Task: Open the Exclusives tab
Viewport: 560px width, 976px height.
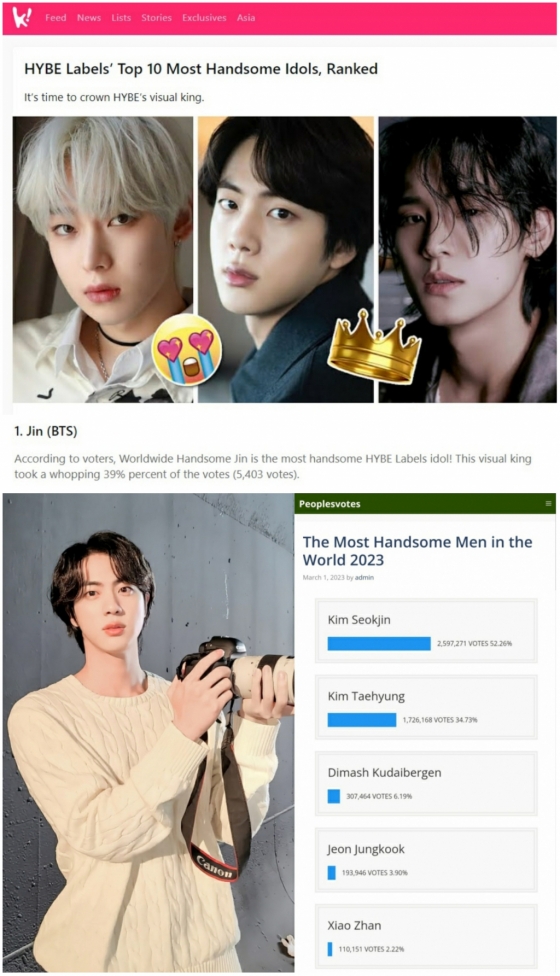Action: (x=204, y=18)
